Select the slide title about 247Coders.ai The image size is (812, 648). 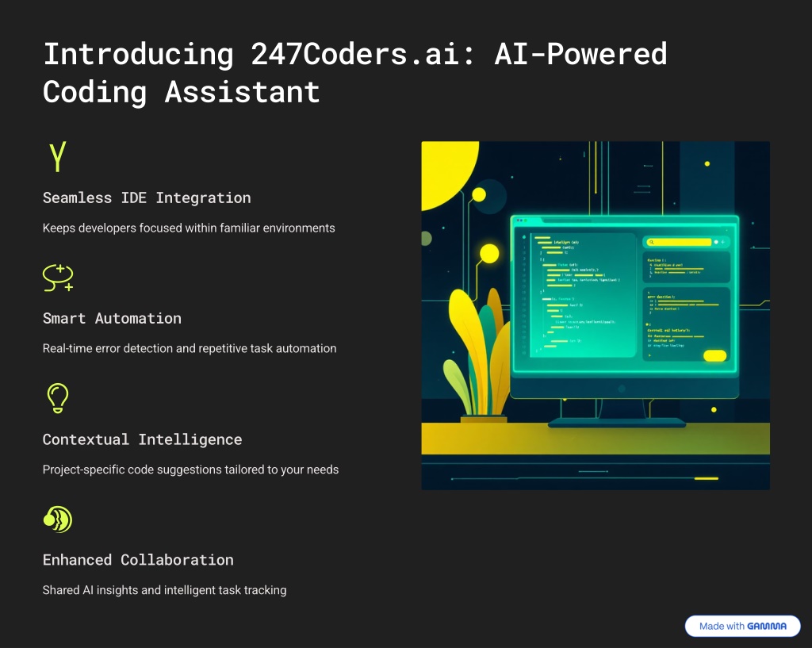354,73
